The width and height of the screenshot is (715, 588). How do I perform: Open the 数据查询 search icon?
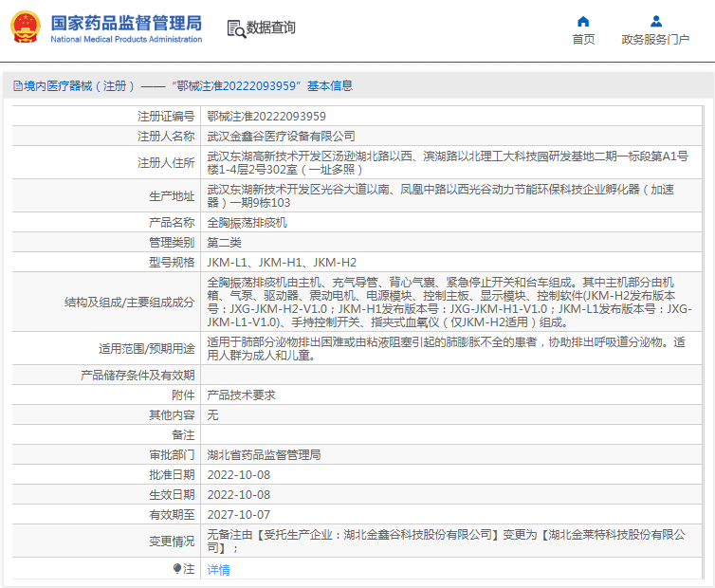[236, 28]
